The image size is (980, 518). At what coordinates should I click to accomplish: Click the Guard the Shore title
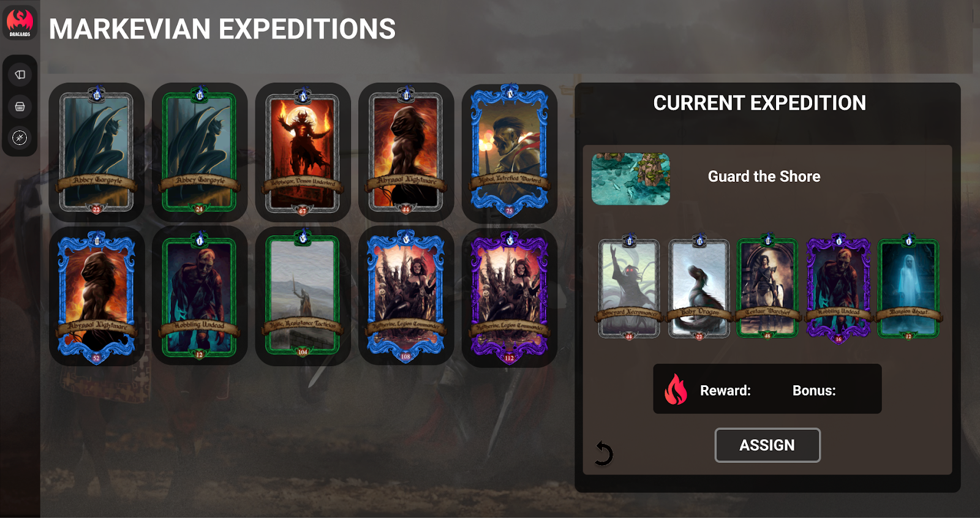pyautogui.click(x=764, y=176)
